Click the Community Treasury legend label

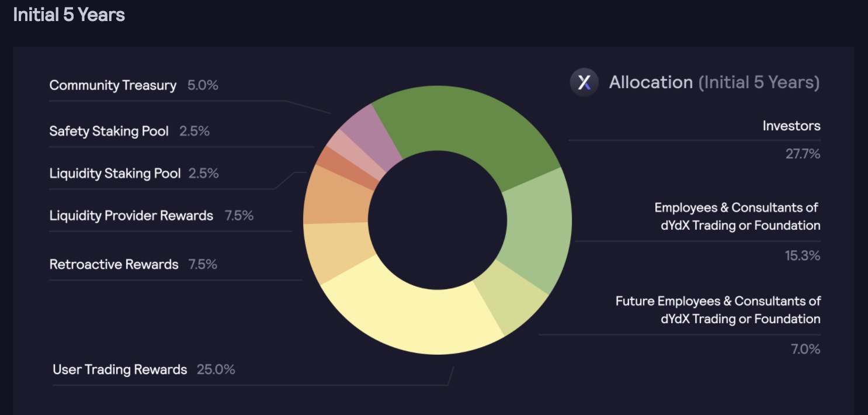pyautogui.click(x=113, y=85)
